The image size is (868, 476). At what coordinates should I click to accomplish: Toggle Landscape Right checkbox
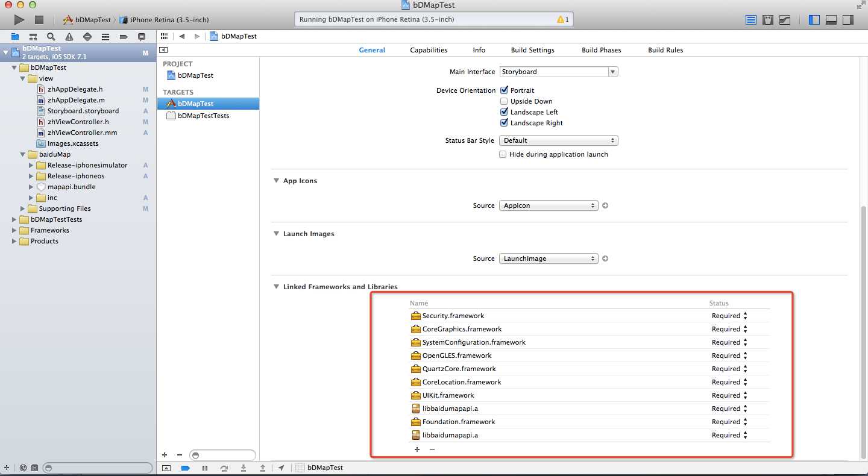pyautogui.click(x=504, y=123)
